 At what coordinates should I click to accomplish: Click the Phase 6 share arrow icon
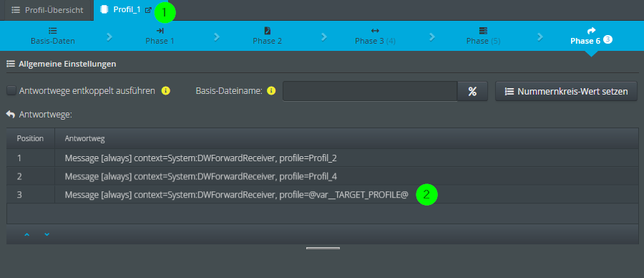pyautogui.click(x=591, y=30)
